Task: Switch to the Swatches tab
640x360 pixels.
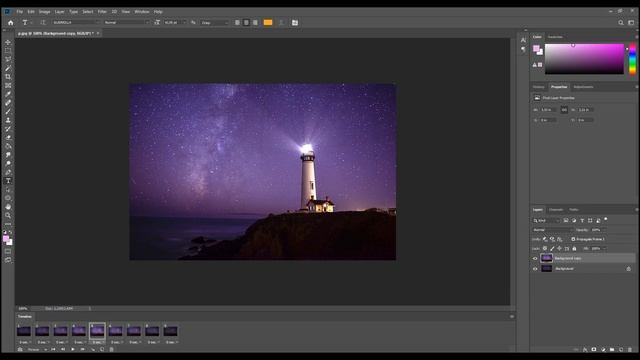Action: 555,37
